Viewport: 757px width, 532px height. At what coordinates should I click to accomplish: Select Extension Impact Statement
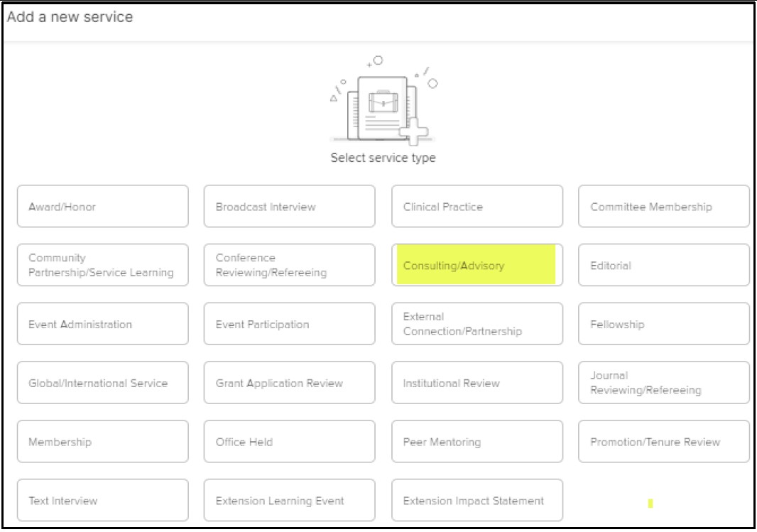(x=477, y=500)
